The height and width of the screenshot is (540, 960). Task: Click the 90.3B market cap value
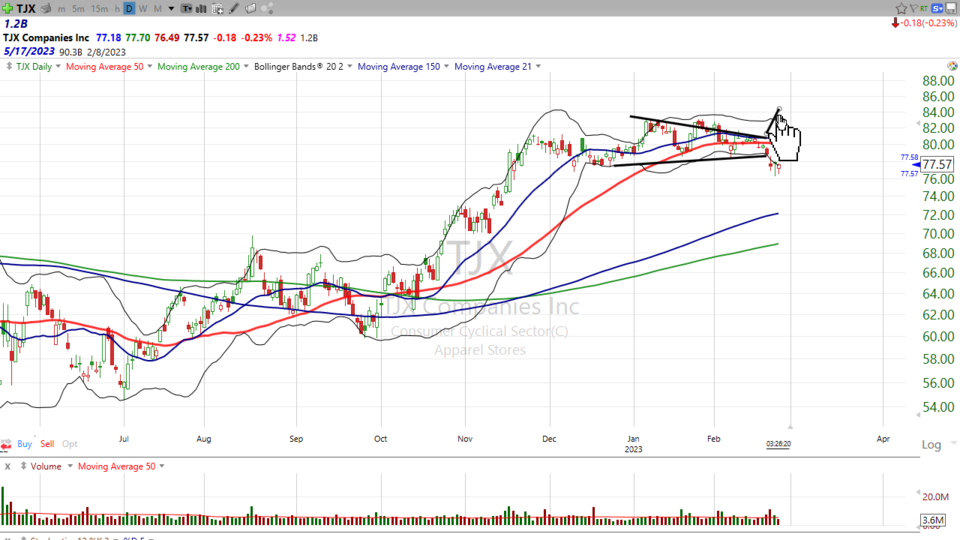(71, 52)
